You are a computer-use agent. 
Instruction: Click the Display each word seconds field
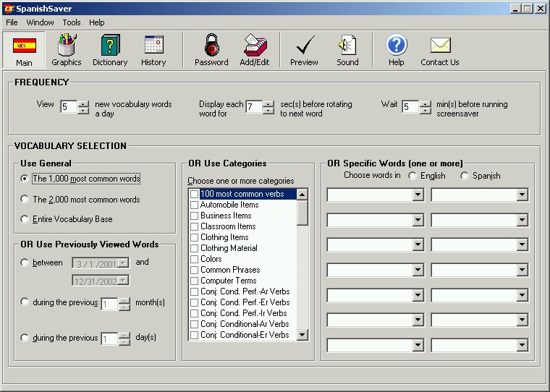pos(254,107)
